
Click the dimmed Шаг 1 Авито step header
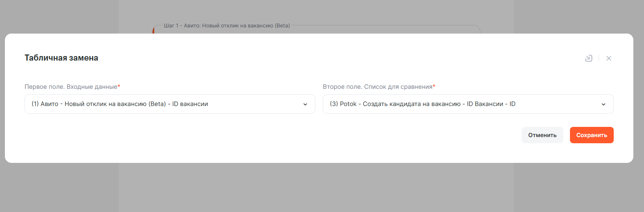[227, 25]
